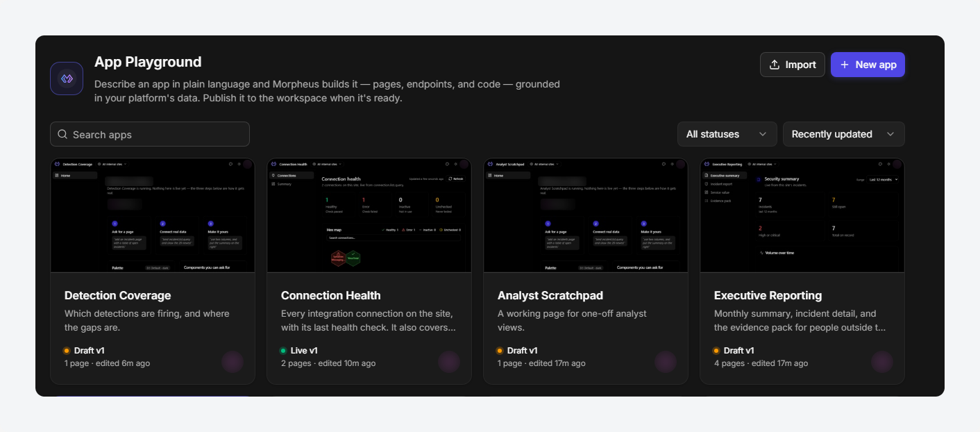Select the Detection Coverage card title
The height and width of the screenshot is (432, 980).
[118, 295]
